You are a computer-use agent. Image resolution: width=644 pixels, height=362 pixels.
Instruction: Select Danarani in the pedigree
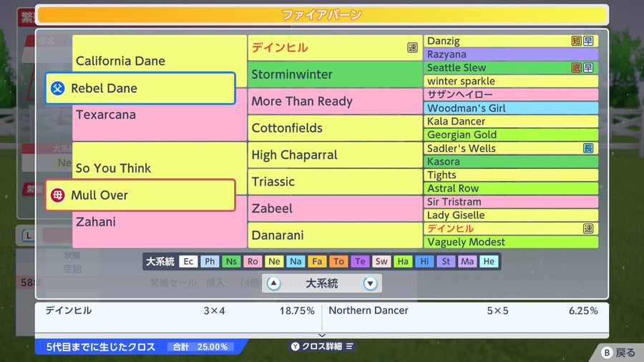click(x=335, y=235)
